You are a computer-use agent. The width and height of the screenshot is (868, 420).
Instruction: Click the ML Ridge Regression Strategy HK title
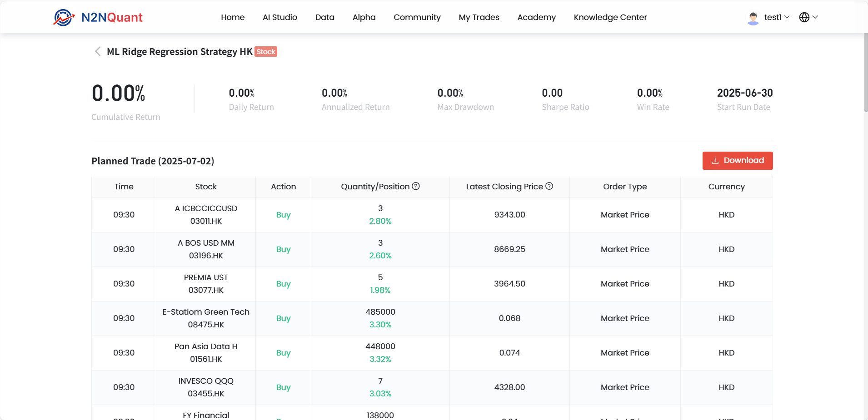point(180,52)
